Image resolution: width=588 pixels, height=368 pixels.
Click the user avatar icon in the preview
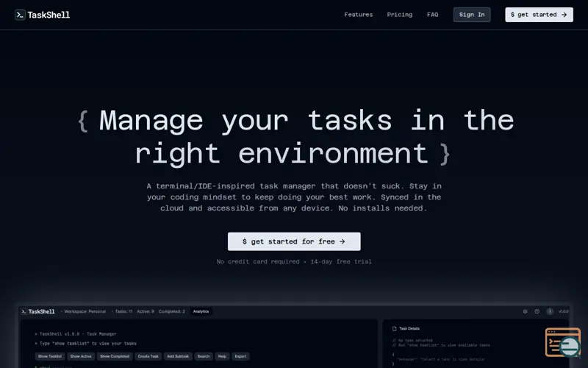[550, 311]
